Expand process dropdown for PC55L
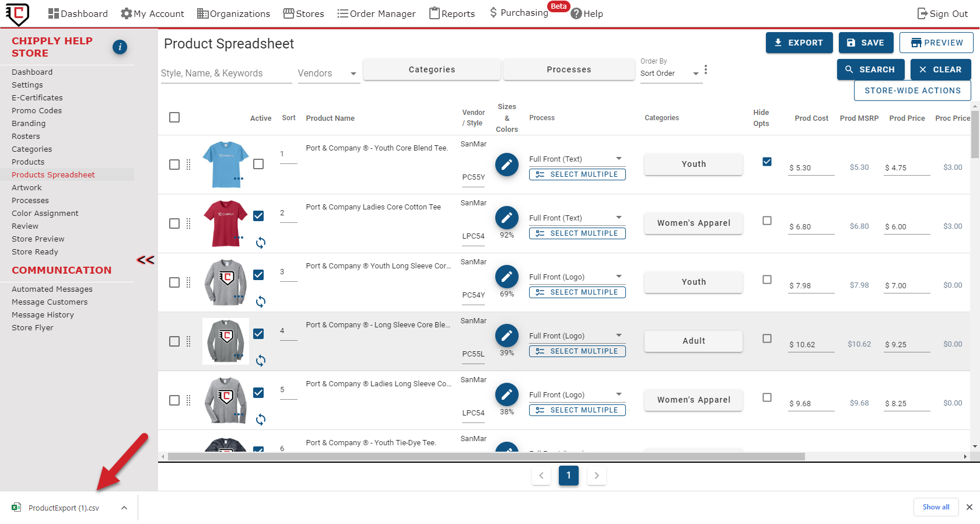Viewport: 980px width, 524px height. (x=619, y=336)
